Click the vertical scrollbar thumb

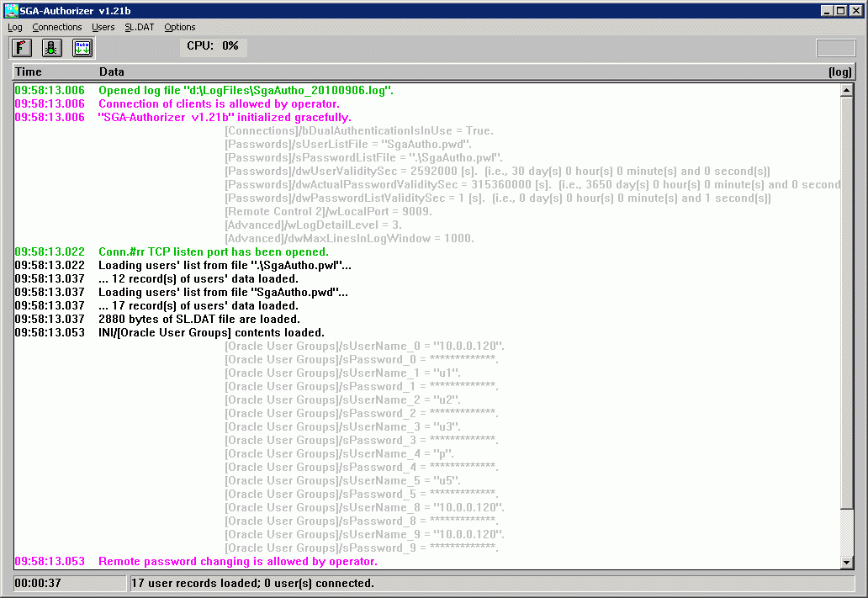coord(846,303)
